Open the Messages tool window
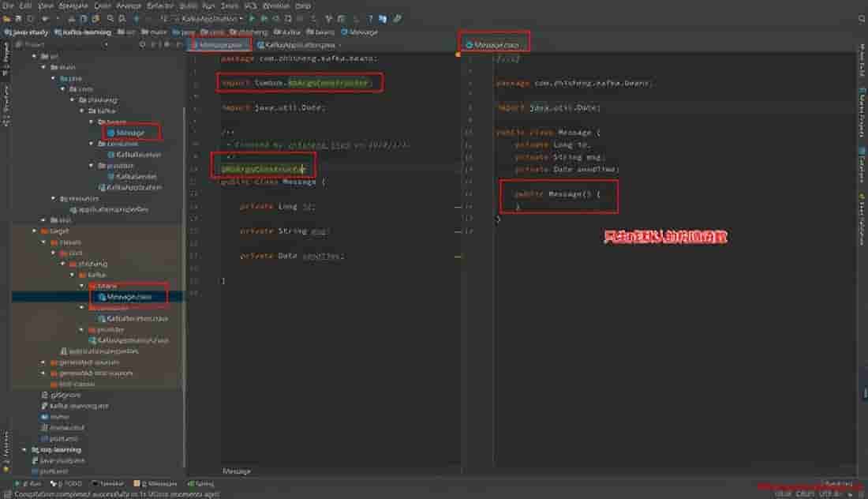This screenshot has height=499, width=868. 159,483
